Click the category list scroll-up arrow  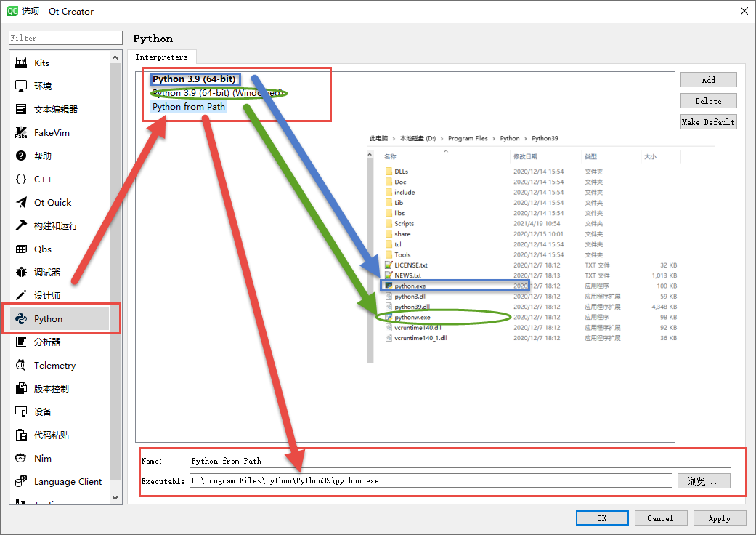click(115, 58)
